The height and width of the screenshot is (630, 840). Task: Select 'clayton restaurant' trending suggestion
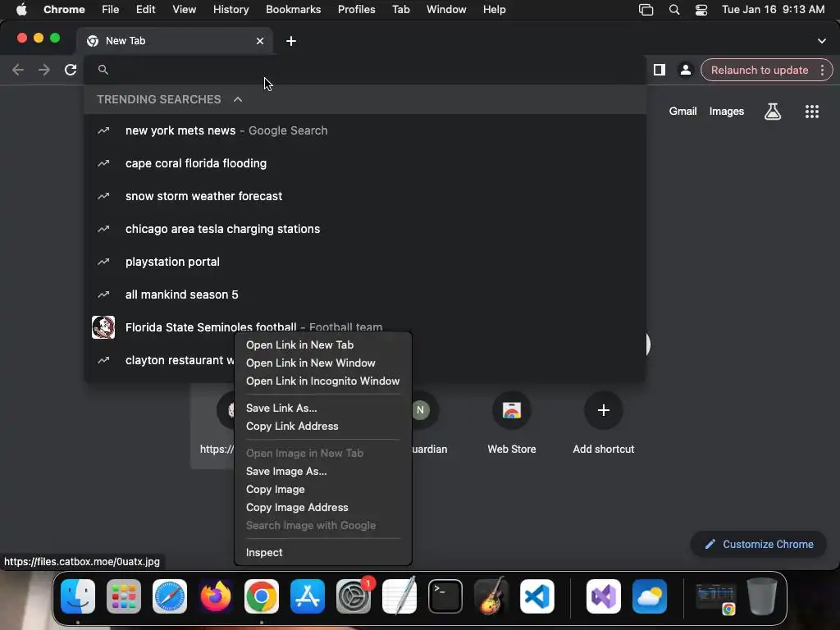tap(161, 360)
